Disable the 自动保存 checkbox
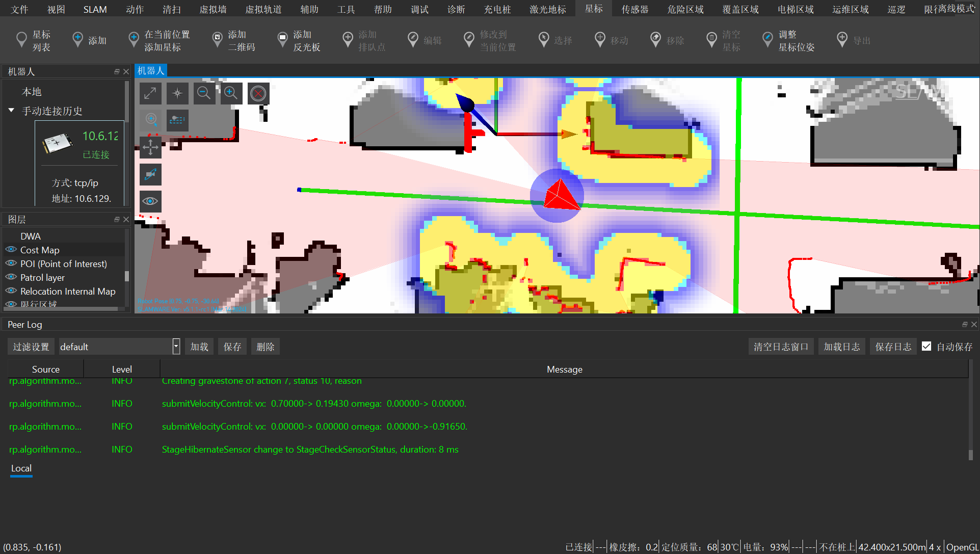 click(x=926, y=346)
